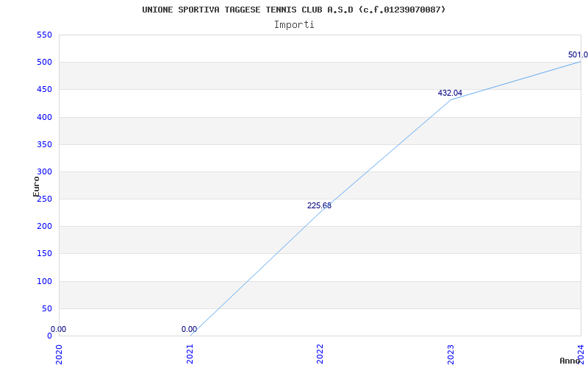Click the Importi subtitle
Screen dimensions: 588x368
pyautogui.click(x=294, y=25)
